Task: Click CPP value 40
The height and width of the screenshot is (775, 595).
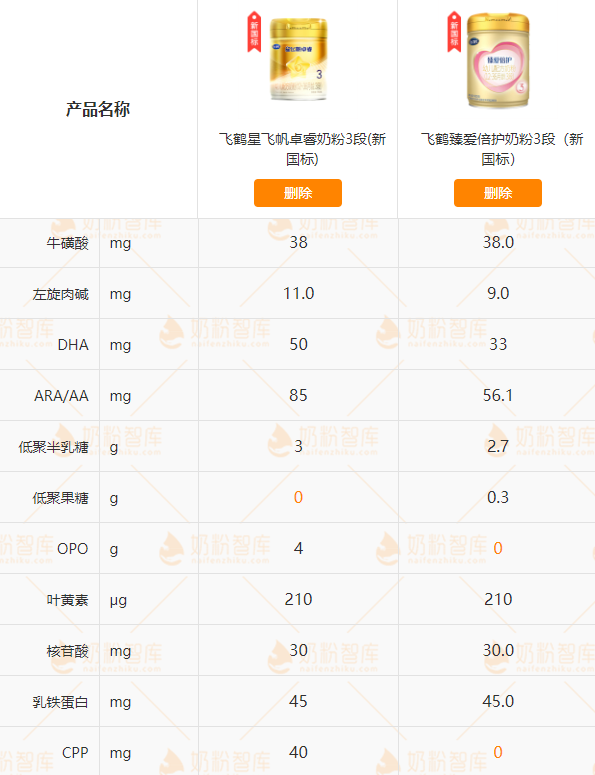Action: coord(298,752)
